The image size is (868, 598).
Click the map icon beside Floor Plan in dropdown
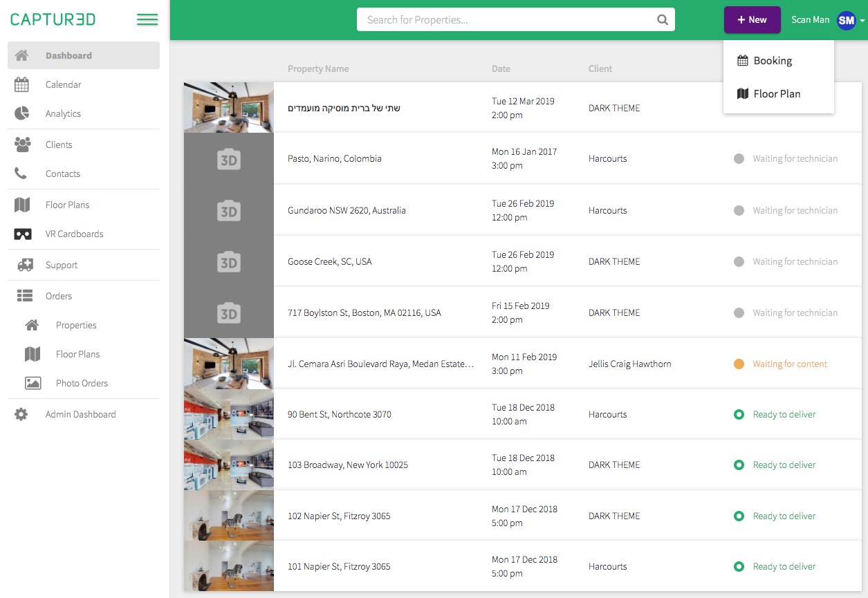pos(743,93)
